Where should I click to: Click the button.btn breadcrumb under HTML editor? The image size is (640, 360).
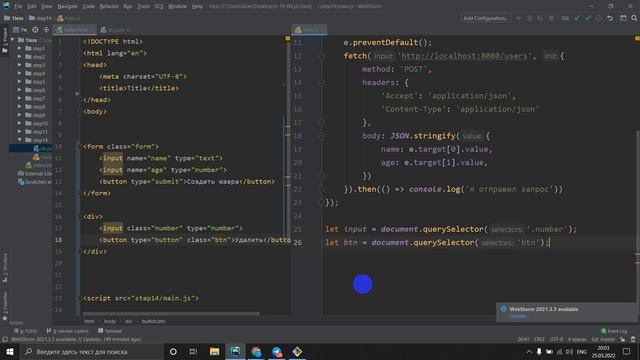tap(153, 321)
